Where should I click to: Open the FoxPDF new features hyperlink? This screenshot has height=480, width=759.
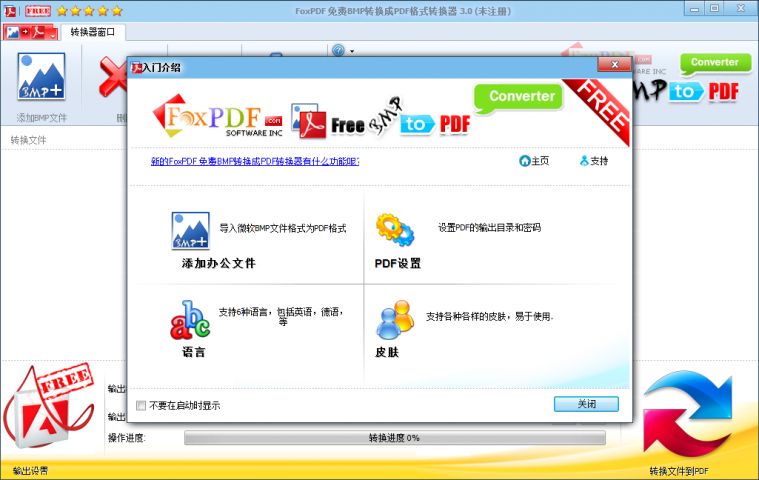[254, 160]
